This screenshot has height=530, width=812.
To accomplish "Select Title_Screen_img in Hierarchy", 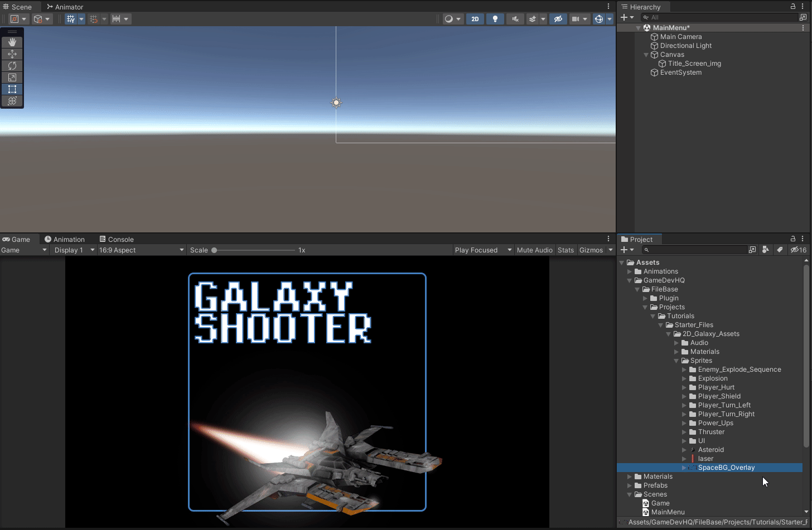I will click(x=694, y=64).
